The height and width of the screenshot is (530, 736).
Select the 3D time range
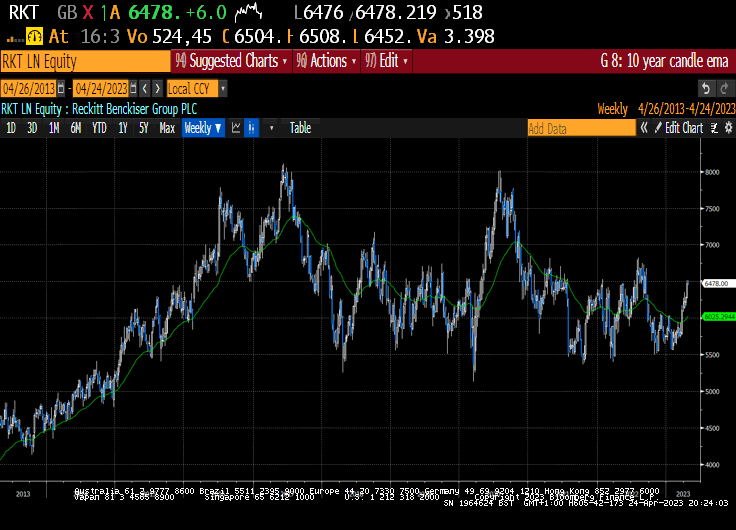32,128
